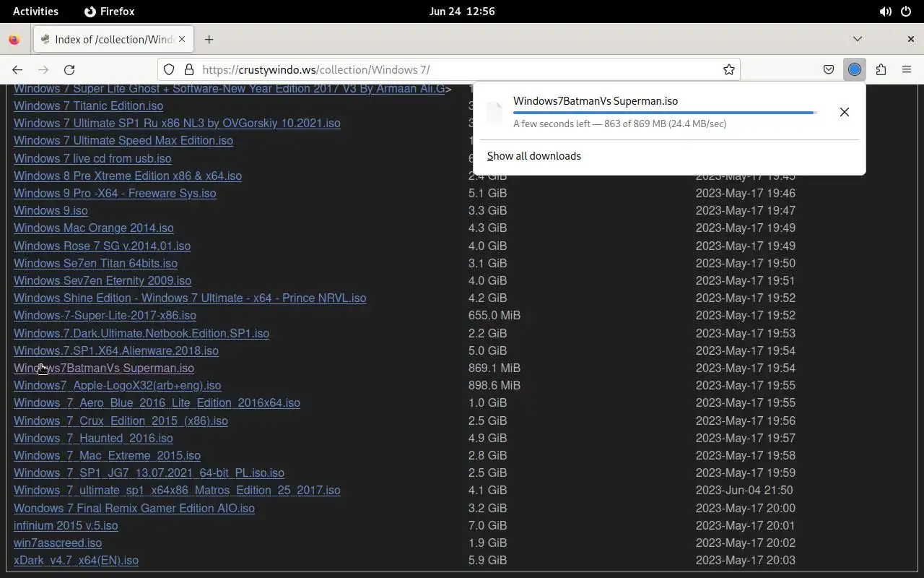Screen dimensions: 924x578
Task: Click the padlock site info icon
Action: click(x=189, y=69)
